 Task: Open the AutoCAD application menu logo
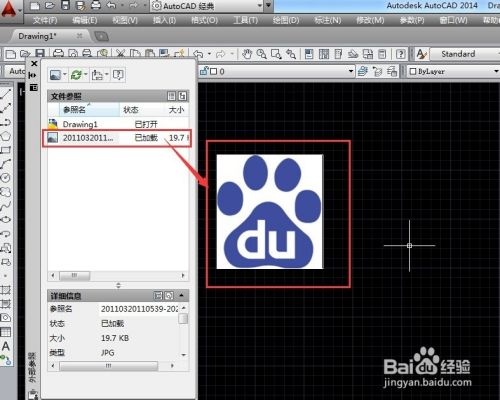(x=9, y=9)
